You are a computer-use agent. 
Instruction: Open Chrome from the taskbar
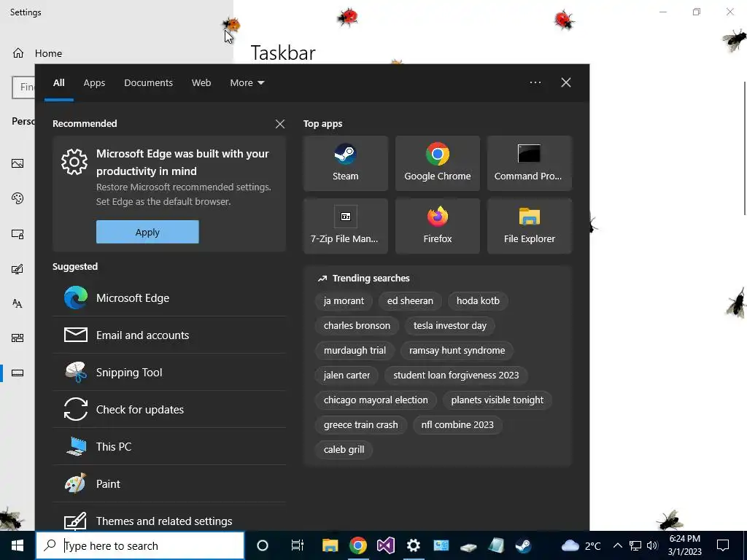[x=357, y=545]
